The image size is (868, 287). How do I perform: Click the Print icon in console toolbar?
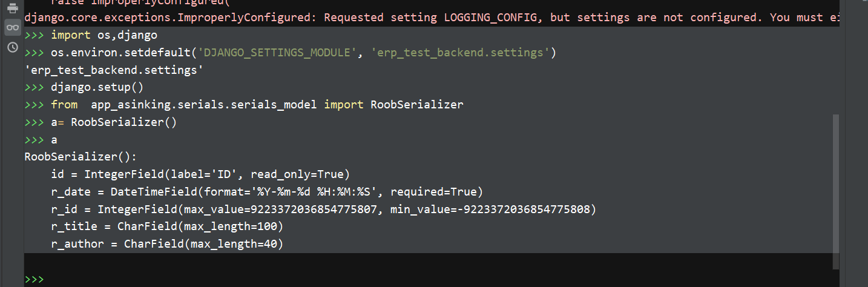(x=12, y=8)
